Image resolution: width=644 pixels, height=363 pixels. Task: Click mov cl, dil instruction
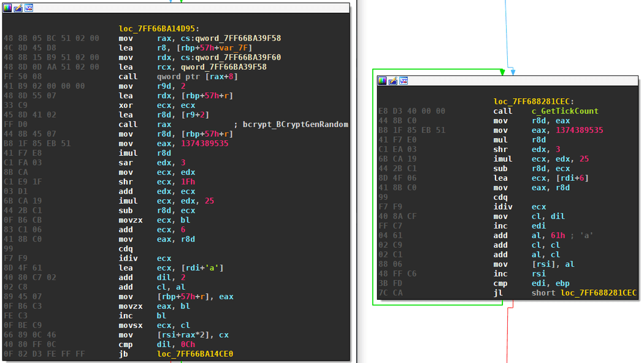[x=529, y=216]
